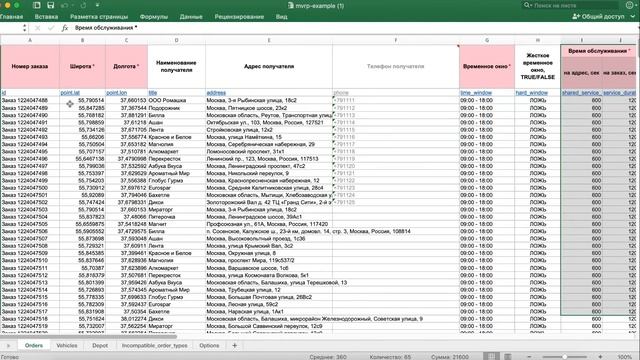Open the Вставка ribbon tab
The image size is (640, 360).
click(x=46, y=17)
